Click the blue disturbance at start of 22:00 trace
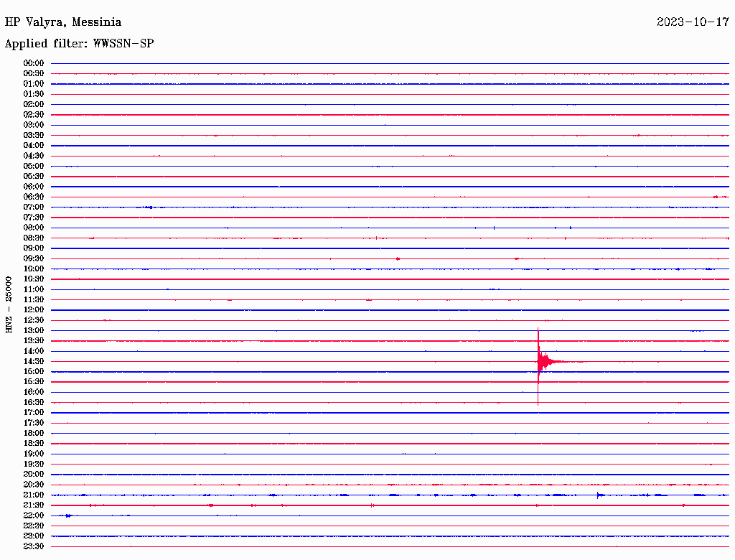Viewport: 735px width, 560px height. coord(68,516)
